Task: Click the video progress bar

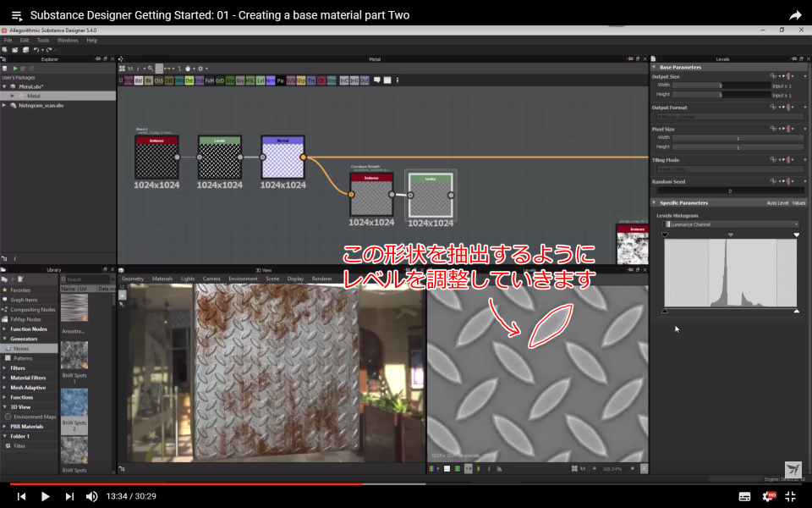Action: pos(406,484)
